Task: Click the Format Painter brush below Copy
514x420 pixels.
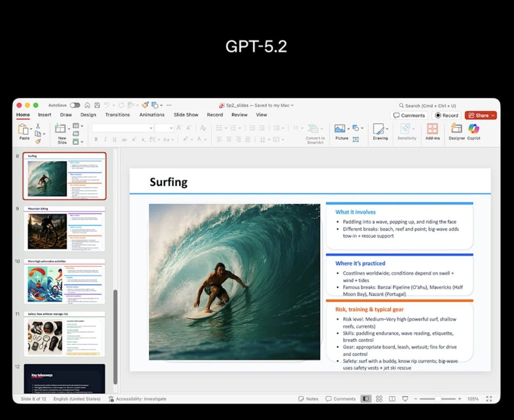Action: pos(38,141)
